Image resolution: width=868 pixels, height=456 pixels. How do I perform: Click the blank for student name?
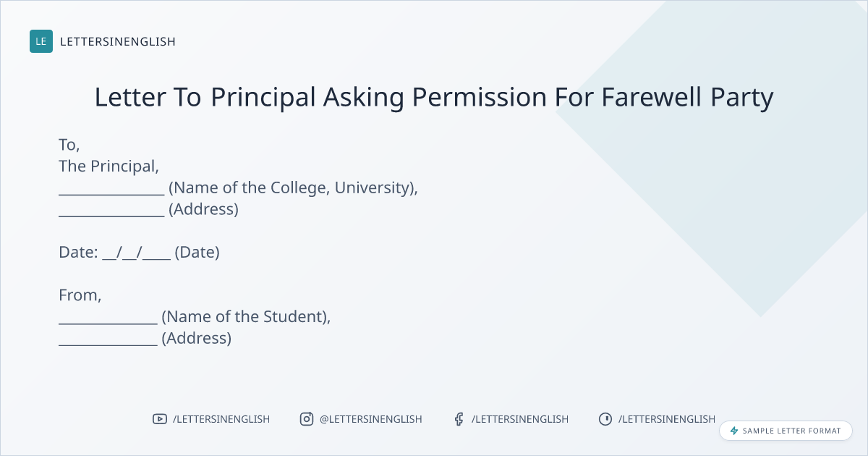pyautogui.click(x=108, y=318)
